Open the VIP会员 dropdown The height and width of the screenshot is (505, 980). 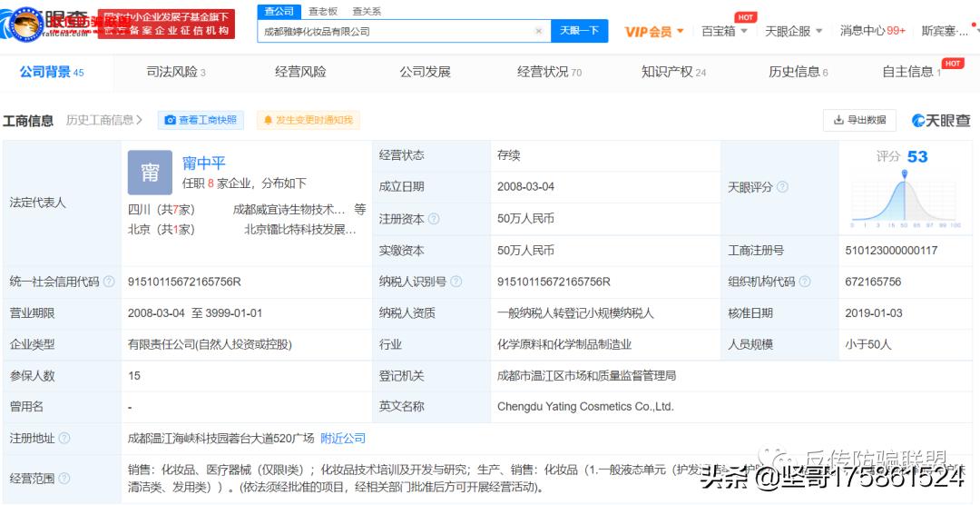click(653, 31)
